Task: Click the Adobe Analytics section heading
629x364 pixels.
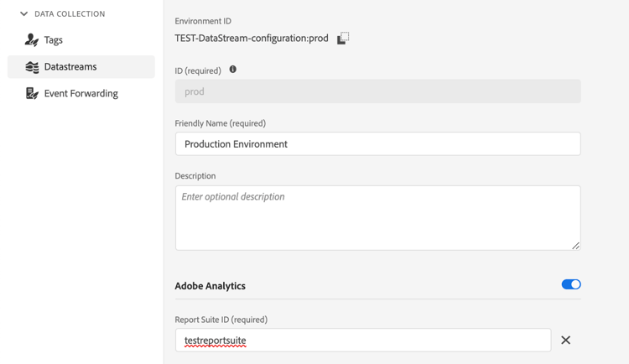Action: coord(210,286)
